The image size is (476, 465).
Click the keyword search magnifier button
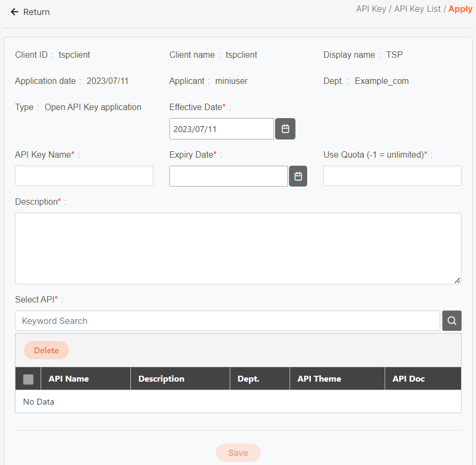[x=452, y=321]
